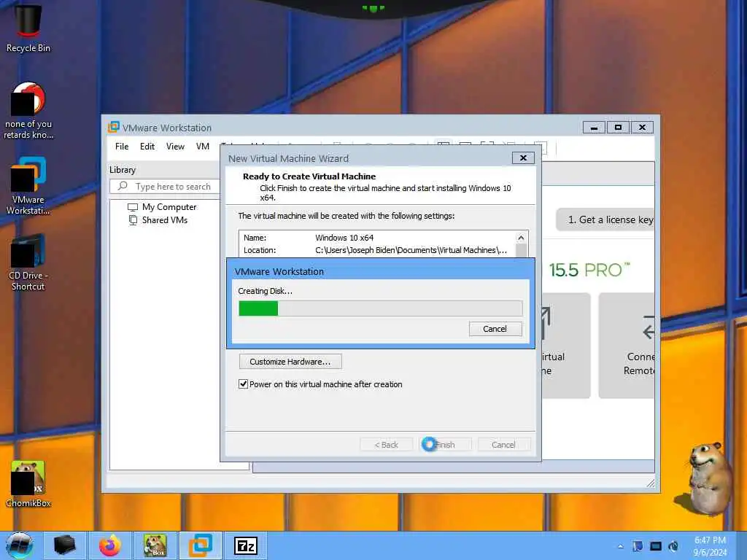Show hidden system tray icons
This screenshot has height=560, width=747.
click(x=620, y=546)
